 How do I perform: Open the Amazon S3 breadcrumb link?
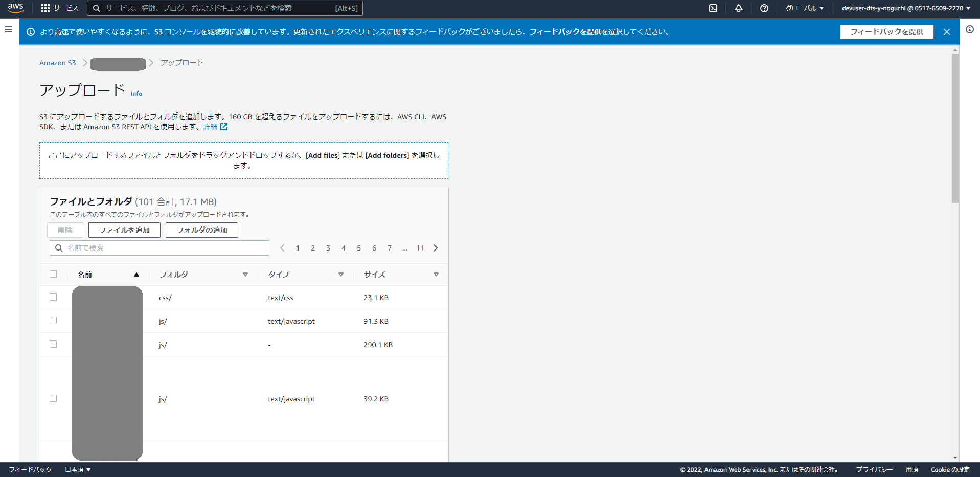tap(58, 63)
